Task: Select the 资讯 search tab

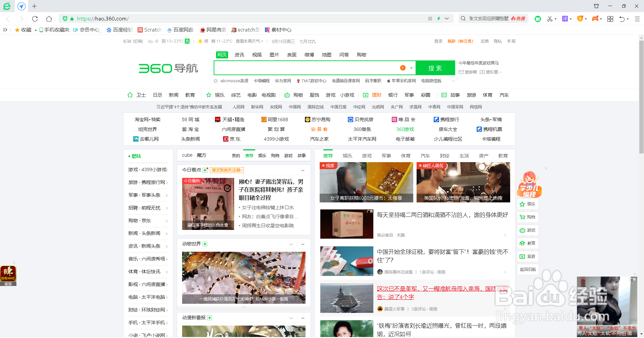Action: (239, 55)
